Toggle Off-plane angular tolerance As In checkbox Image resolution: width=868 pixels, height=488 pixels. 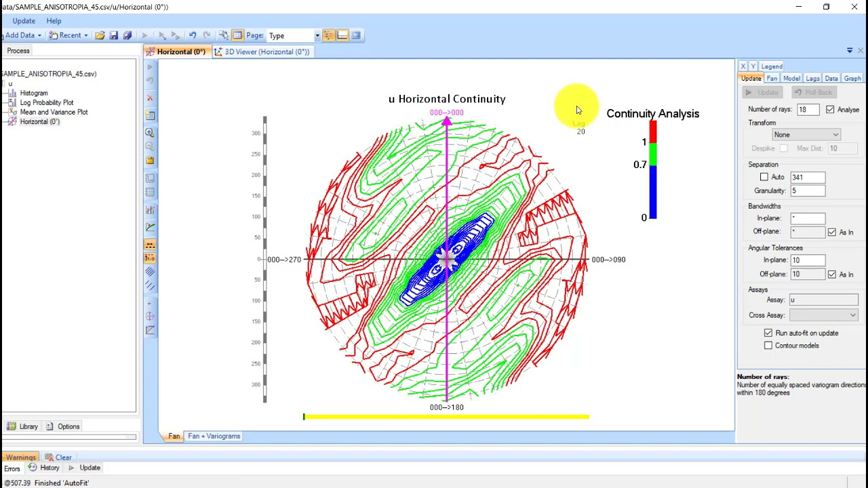click(832, 274)
